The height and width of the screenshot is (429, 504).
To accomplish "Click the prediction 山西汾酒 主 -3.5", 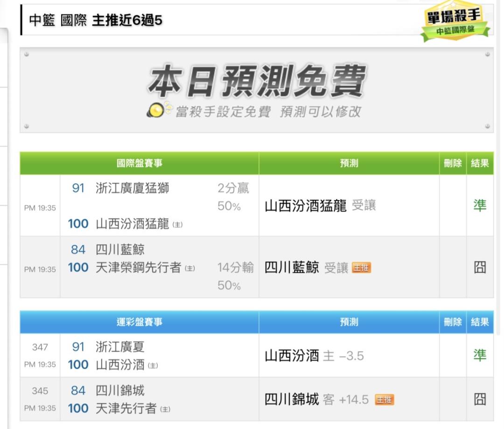I will point(314,356).
